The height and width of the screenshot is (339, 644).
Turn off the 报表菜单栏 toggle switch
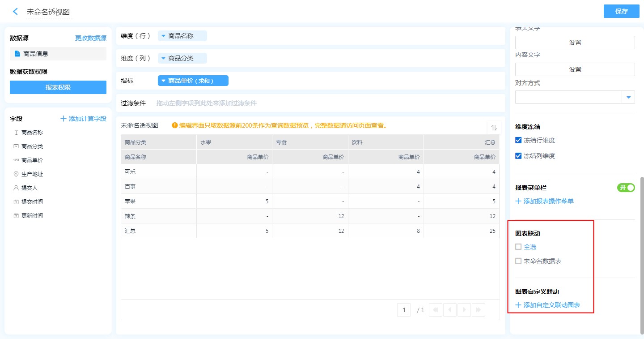626,188
